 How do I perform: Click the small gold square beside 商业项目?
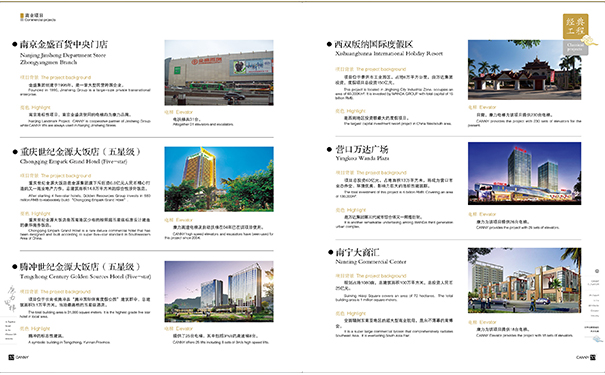(22, 15)
